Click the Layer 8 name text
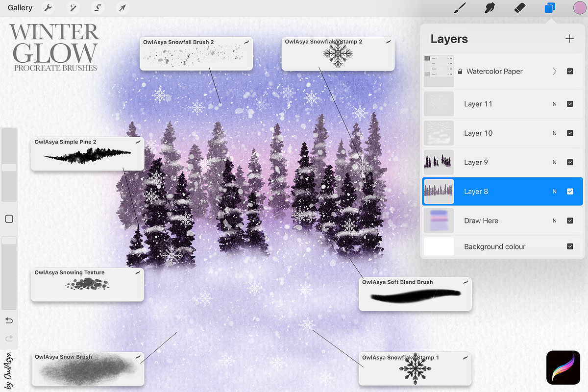The height and width of the screenshot is (392, 588). (x=476, y=192)
